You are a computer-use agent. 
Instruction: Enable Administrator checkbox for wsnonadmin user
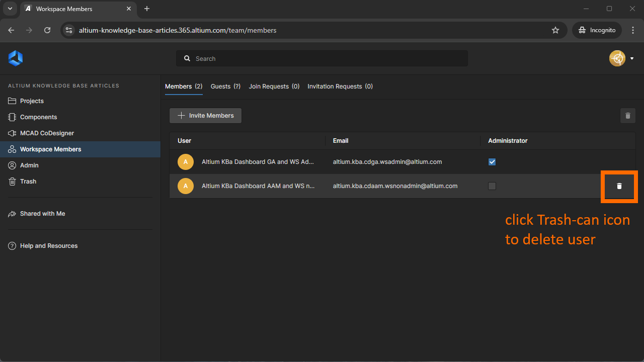[492, 186]
